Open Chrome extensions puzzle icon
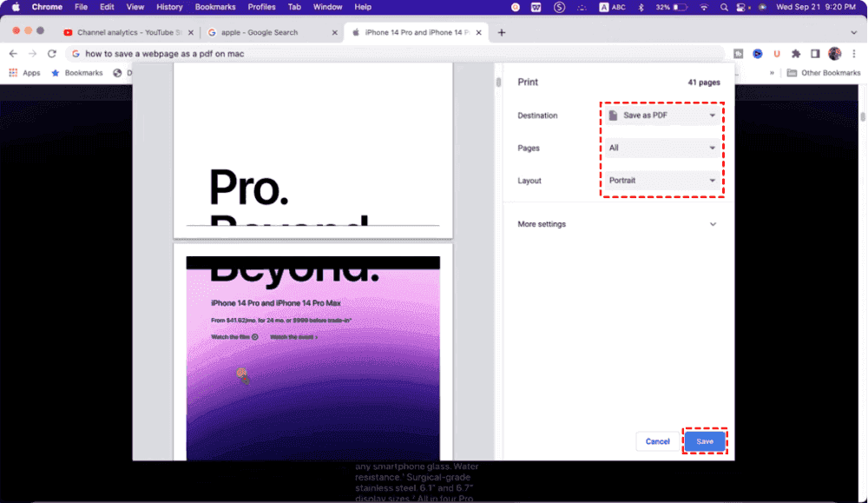 coord(796,54)
